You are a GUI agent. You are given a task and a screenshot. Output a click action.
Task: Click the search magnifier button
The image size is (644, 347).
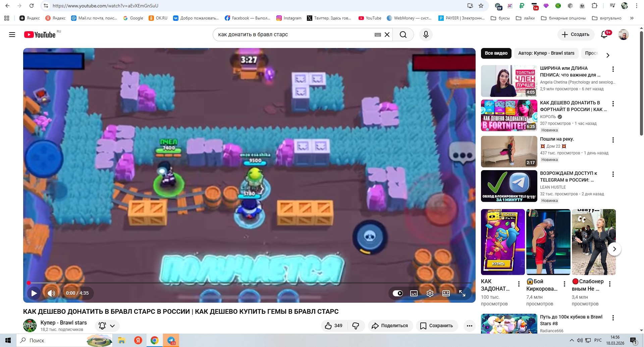pyautogui.click(x=403, y=35)
